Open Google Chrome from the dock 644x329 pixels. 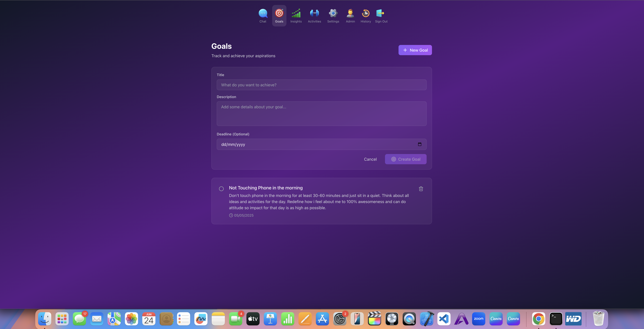tap(539, 319)
